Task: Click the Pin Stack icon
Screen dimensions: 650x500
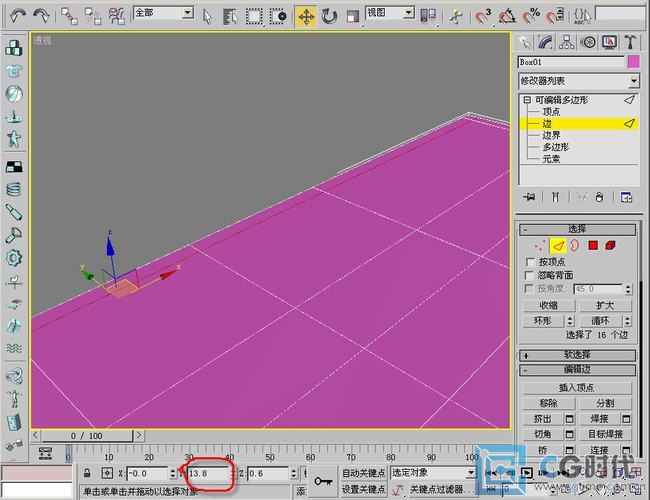Action: point(529,197)
